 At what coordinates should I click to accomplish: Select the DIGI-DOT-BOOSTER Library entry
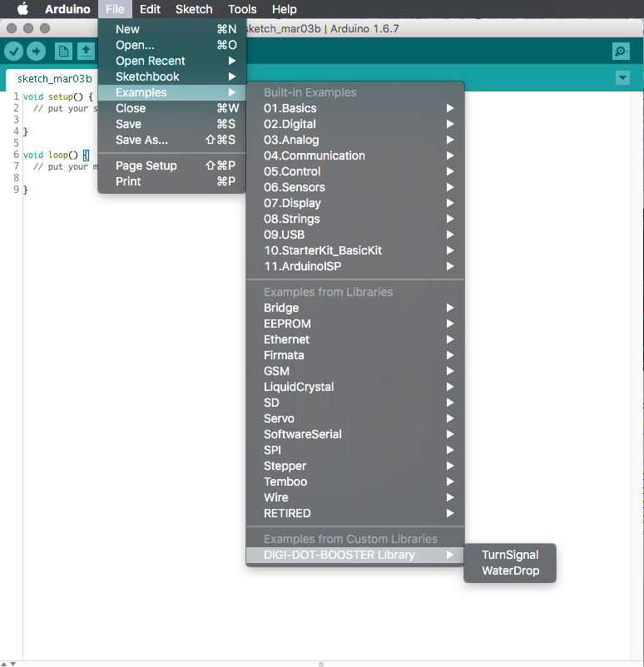tap(355, 555)
